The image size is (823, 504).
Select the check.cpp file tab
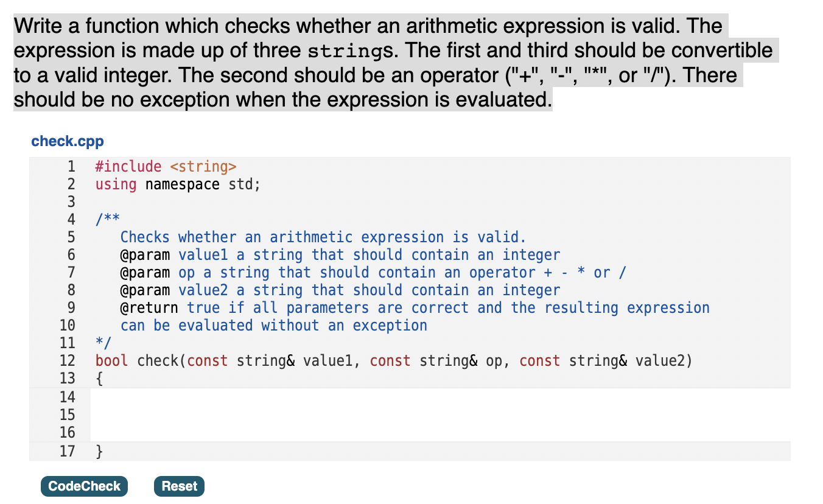pyautogui.click(x=67, y=141)
